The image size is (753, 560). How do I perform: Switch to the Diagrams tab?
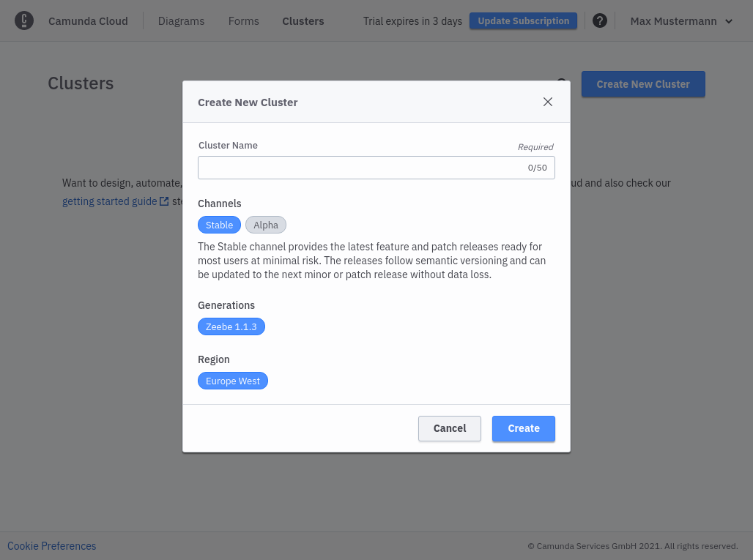[181, 20]
